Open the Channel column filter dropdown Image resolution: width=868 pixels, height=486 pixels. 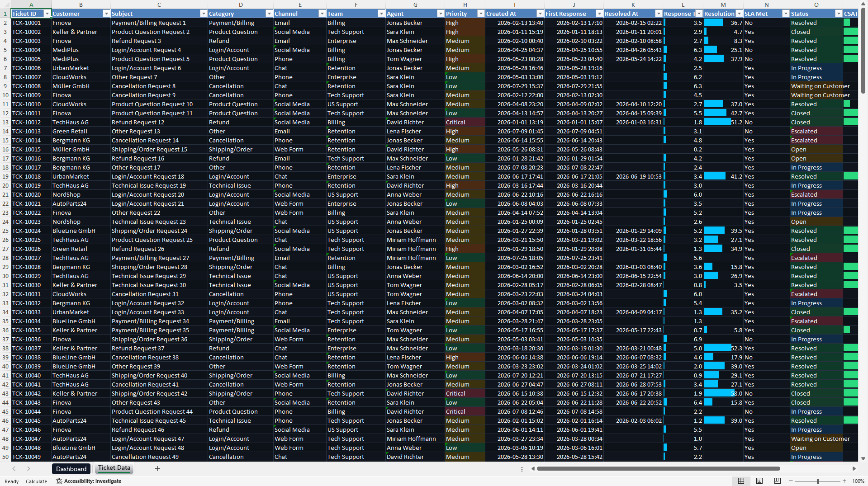point(322,14)
